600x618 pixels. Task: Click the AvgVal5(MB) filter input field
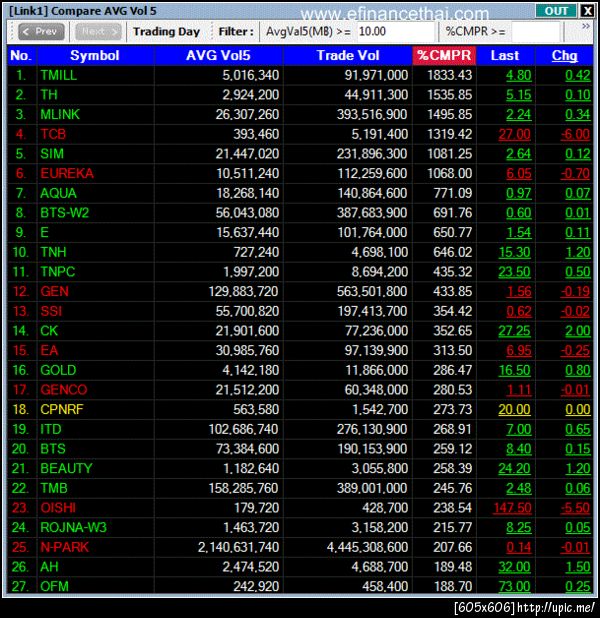pyautogui.click(x=395, y=32)
